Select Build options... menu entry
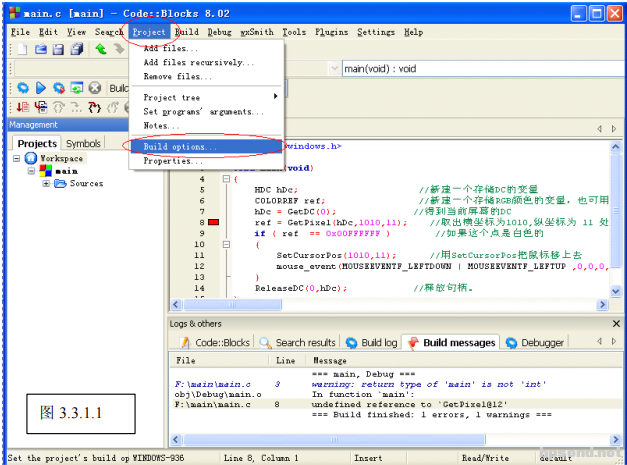The width and height of the screenshot is (627, 465). click(x=207, y=147)
